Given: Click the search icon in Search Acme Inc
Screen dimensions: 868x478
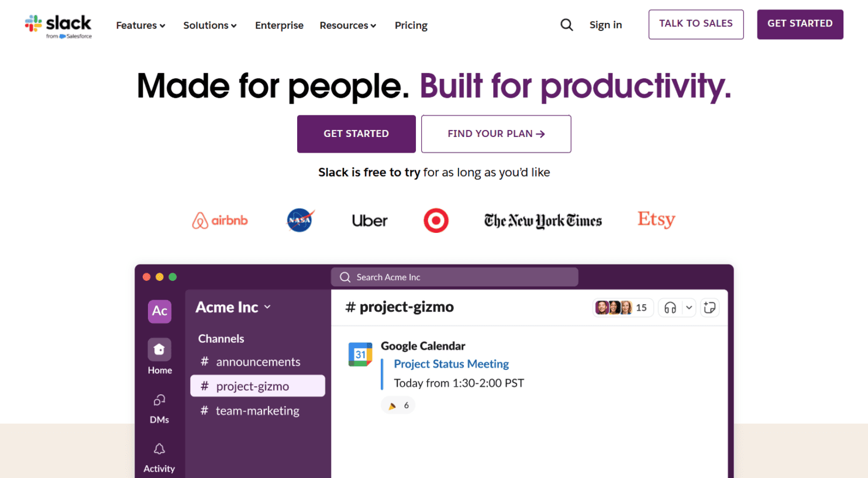Looking at the screenshot, I should 345,277.
